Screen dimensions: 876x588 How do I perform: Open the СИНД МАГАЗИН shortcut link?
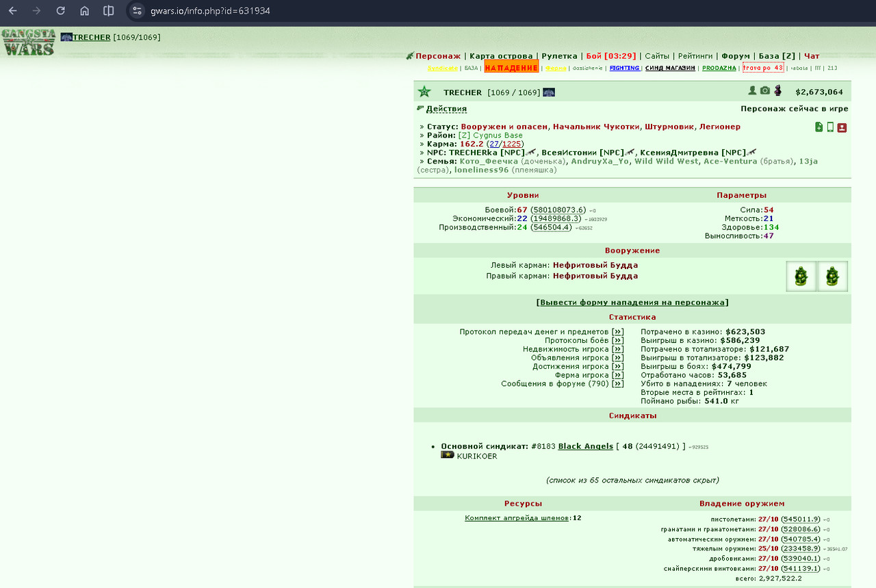pyautogui.click(x=670, y=68)
